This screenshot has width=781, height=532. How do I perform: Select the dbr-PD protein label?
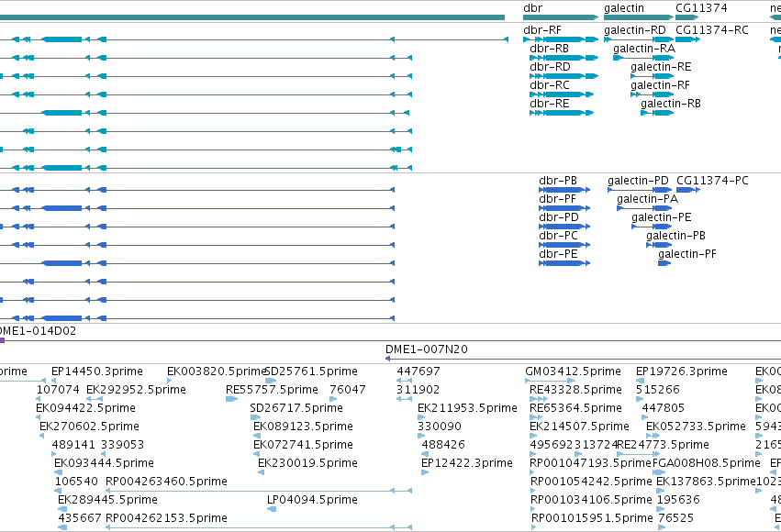tap(558, 217)
